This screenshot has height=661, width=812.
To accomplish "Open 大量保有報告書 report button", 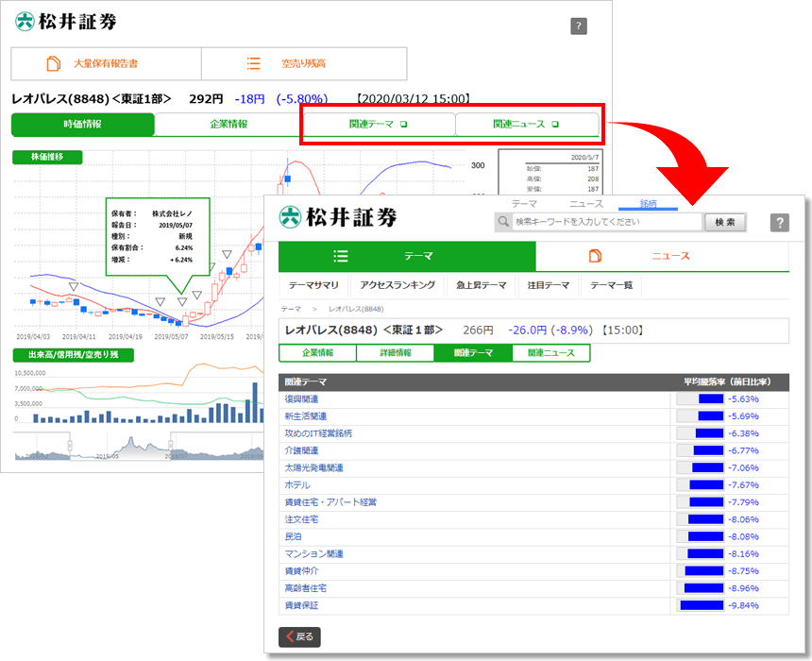I will pyautogui.click(x=106, y=63).
